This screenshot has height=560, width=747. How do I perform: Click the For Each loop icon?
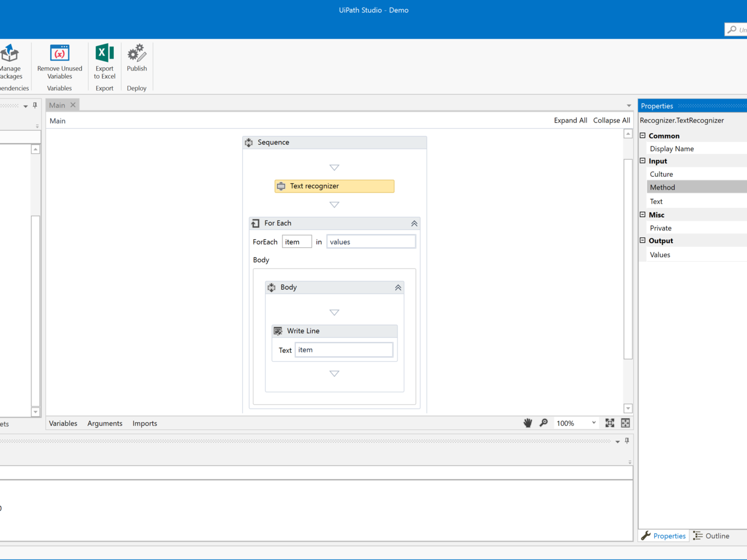click(x=256, y=223)
